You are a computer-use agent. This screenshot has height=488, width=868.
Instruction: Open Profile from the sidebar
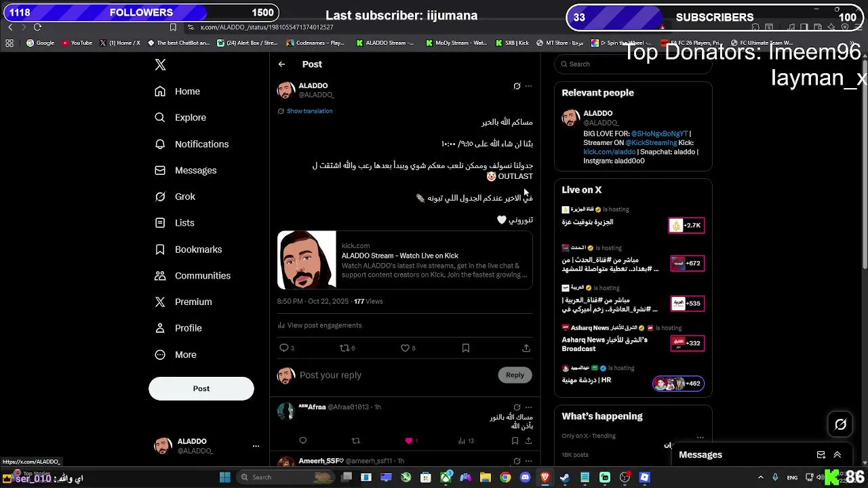pos(178,328)
